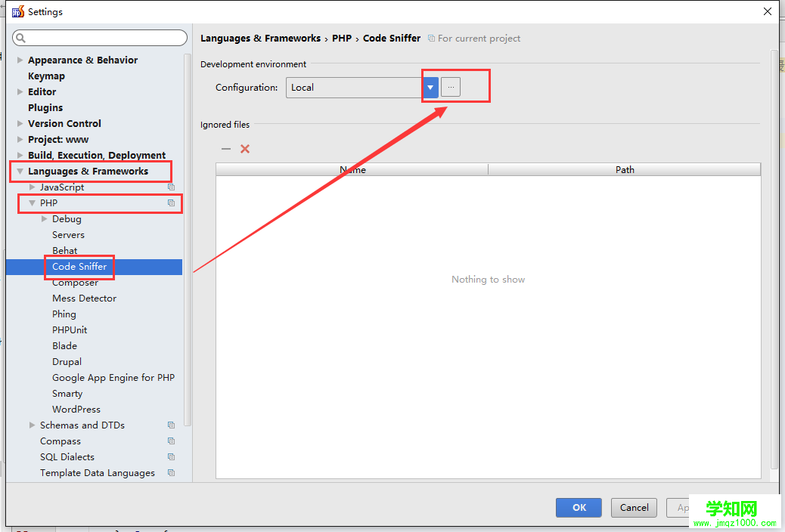Click the search magnifier icon
The height and width of the screenshot is (532, 785).
click(x=20, y=38)
